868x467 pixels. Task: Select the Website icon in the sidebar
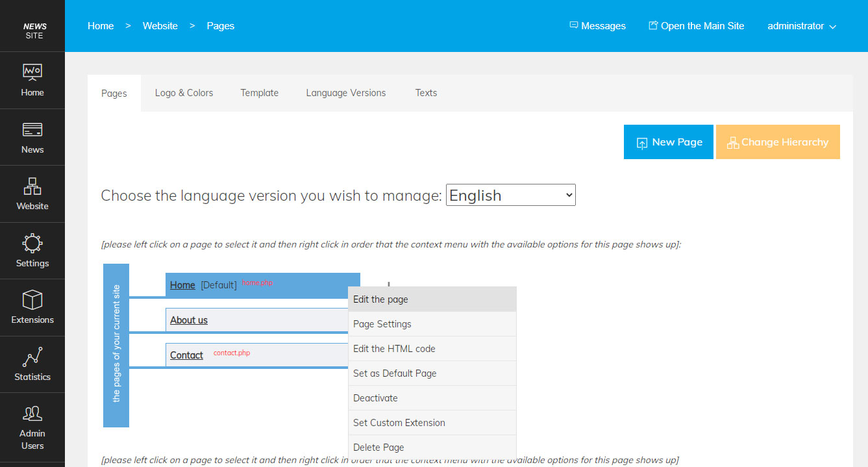pos(32,194)
